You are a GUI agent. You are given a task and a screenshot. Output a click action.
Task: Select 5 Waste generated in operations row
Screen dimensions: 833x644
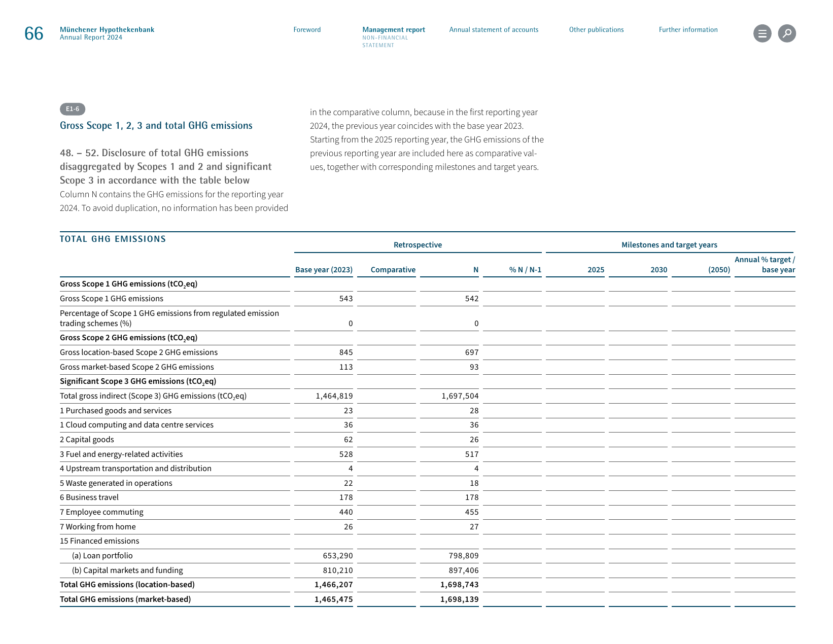pos(427,483)
